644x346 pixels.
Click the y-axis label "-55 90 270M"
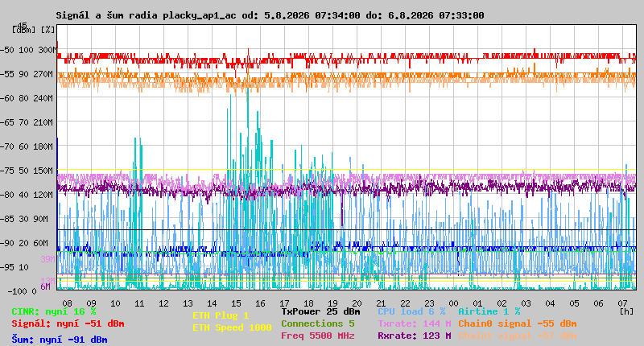(27, 74)
